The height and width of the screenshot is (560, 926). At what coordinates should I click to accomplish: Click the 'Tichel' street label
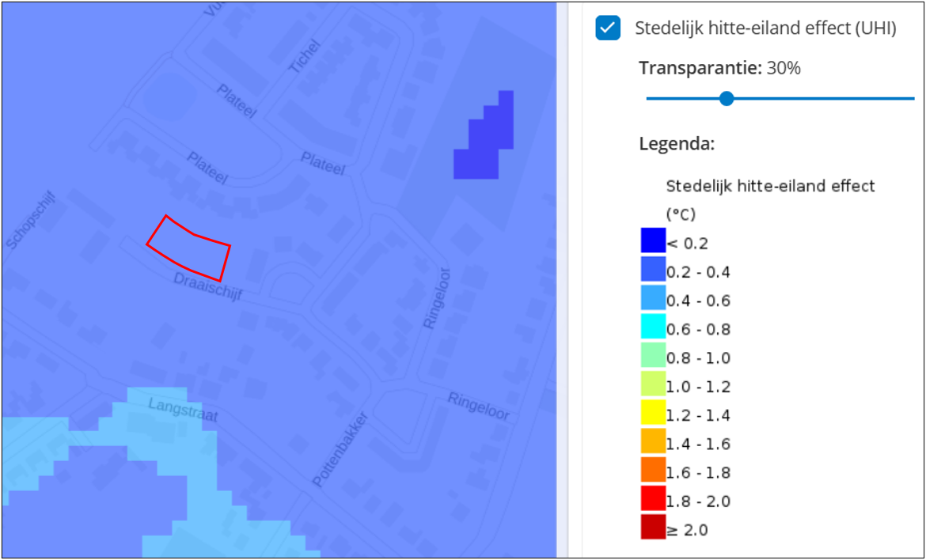304,56
